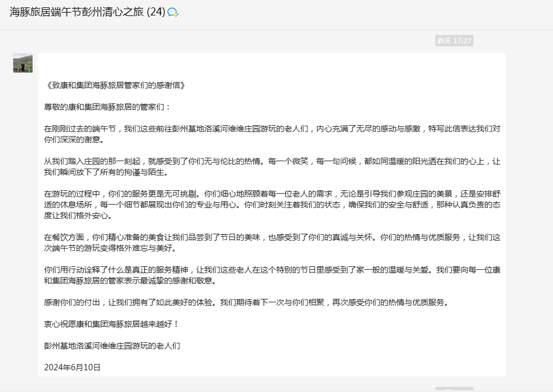This screenshot has width=553, height=392.
Task: Open the sender's avatar thumbnail
Action: pyautogui.click(x=23, y=63)
